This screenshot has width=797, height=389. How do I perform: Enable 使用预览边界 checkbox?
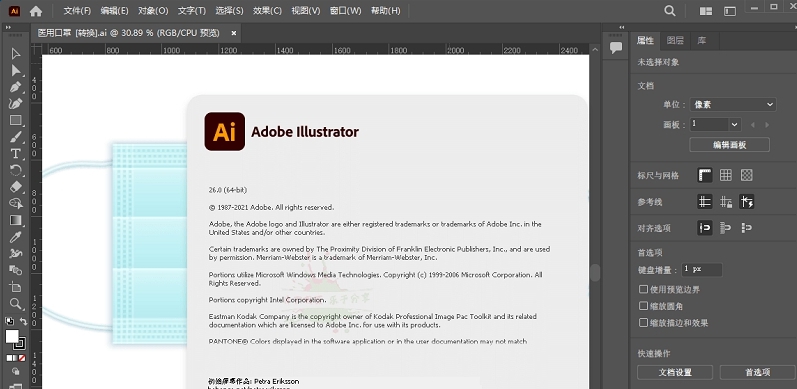pos(643,289)
